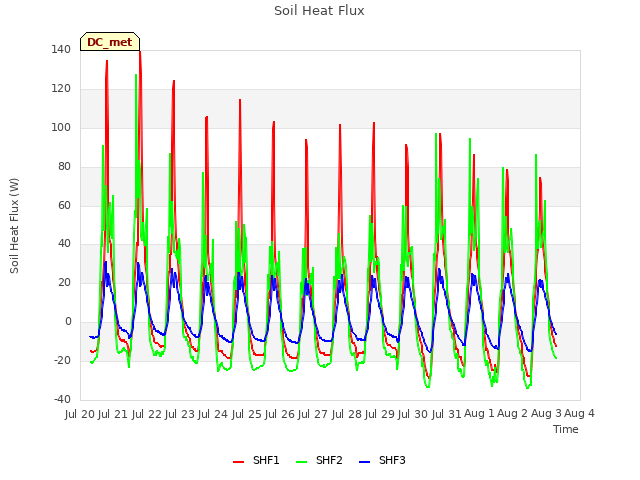The image size is (640, 480).
Task: Click the Jul 23 x-axis label
Action: click(179, 414)
